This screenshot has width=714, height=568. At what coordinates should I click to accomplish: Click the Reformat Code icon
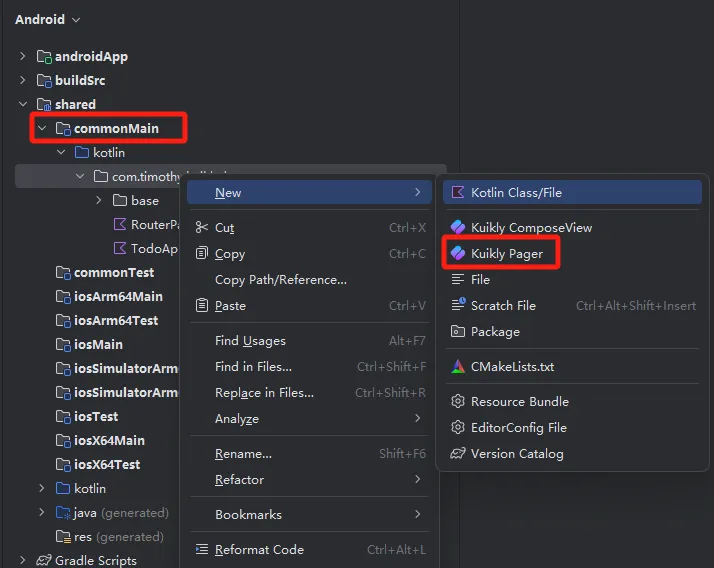[x=202, y=549]
